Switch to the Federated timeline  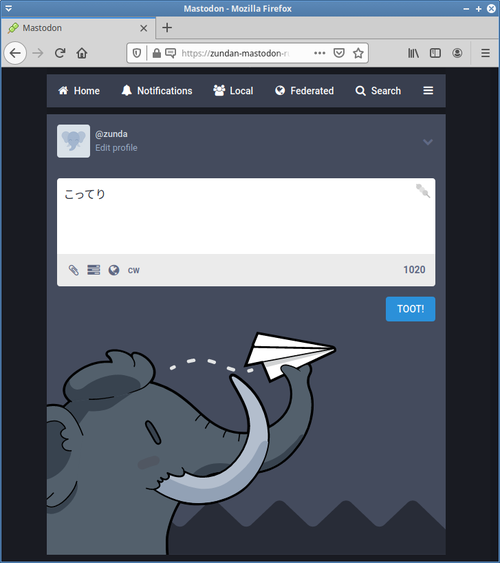coord(304,91)
